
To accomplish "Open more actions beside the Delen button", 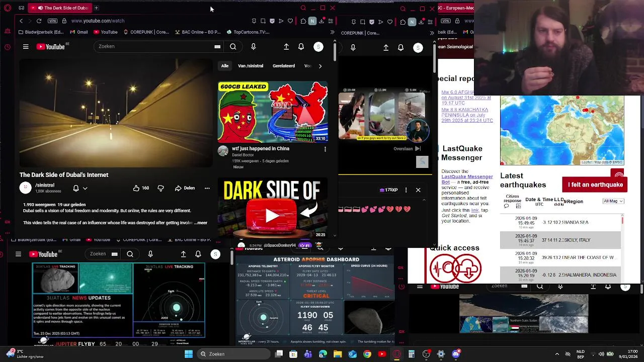I will [207, 188].
